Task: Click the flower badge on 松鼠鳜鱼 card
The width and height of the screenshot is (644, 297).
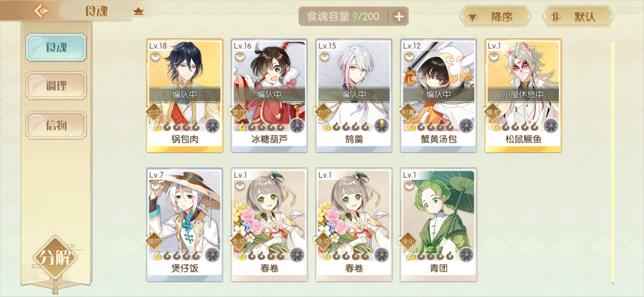Action: coord(551,126)
